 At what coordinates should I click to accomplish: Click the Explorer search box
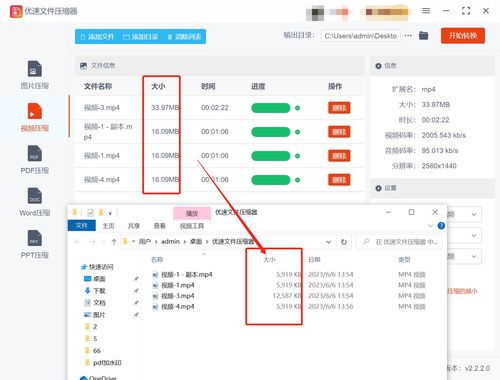(x=399, y=242)
